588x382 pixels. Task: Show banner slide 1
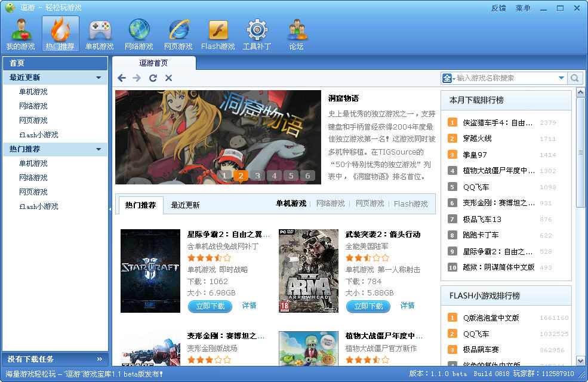[224, 175]
